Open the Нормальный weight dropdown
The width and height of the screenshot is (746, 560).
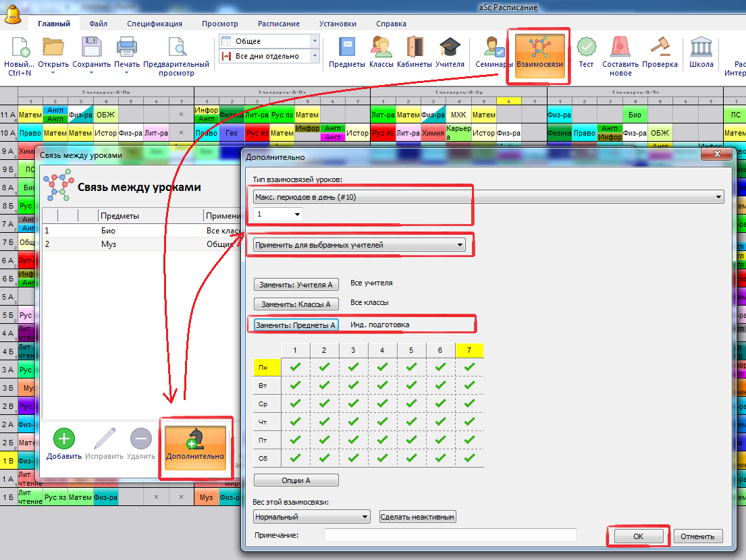(x=312, y=517)
